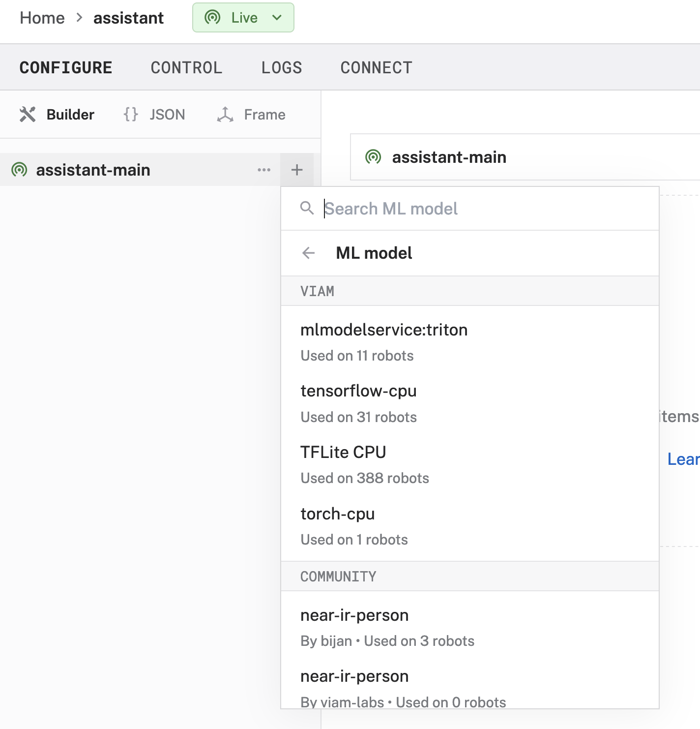The width and height of the screenshot is (700, 729).
Task: Click the 'Used on 1 robots' text
Action: [354, 540]
